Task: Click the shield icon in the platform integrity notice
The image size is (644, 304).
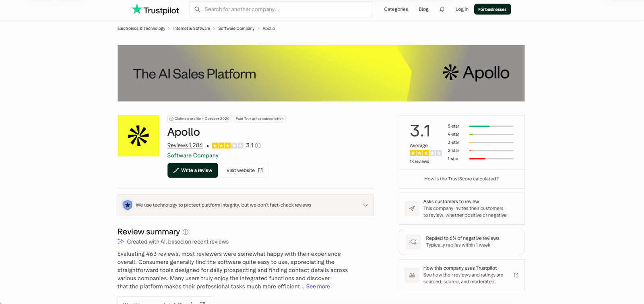Action: point(128,205)
